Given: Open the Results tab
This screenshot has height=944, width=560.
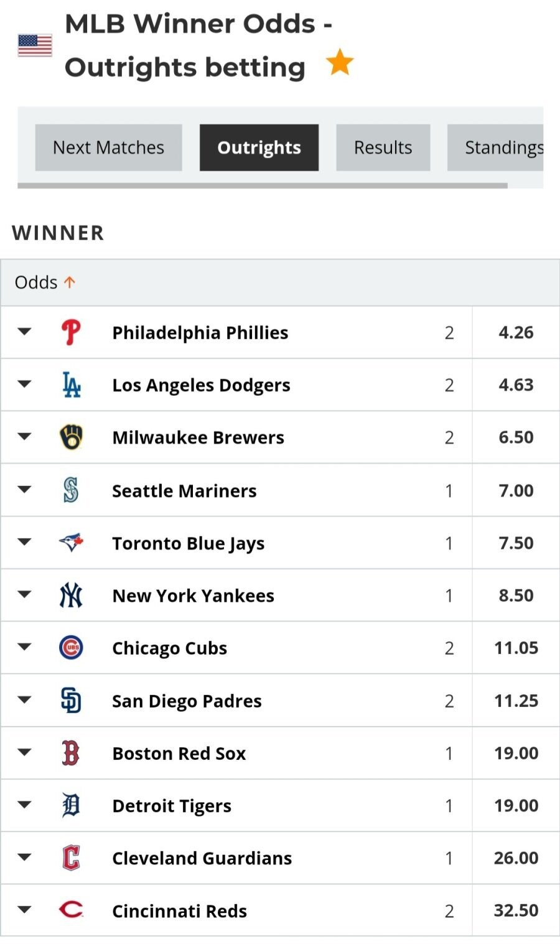Looking at the screenshot, I should pos(383,147).
